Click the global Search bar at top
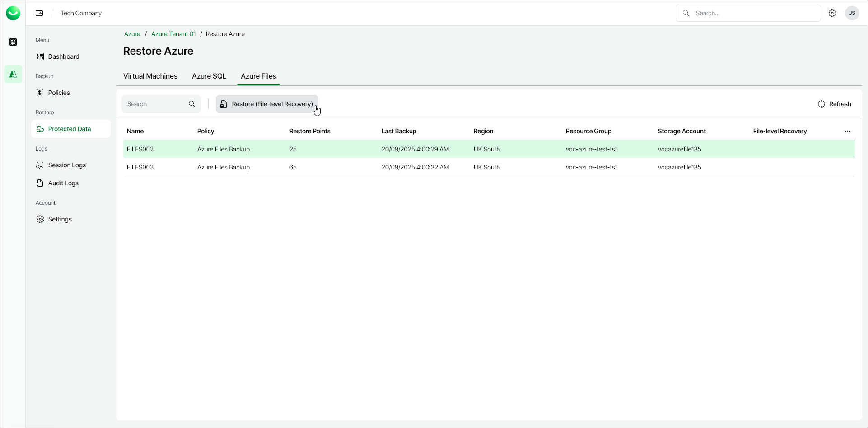 point(747,13)
